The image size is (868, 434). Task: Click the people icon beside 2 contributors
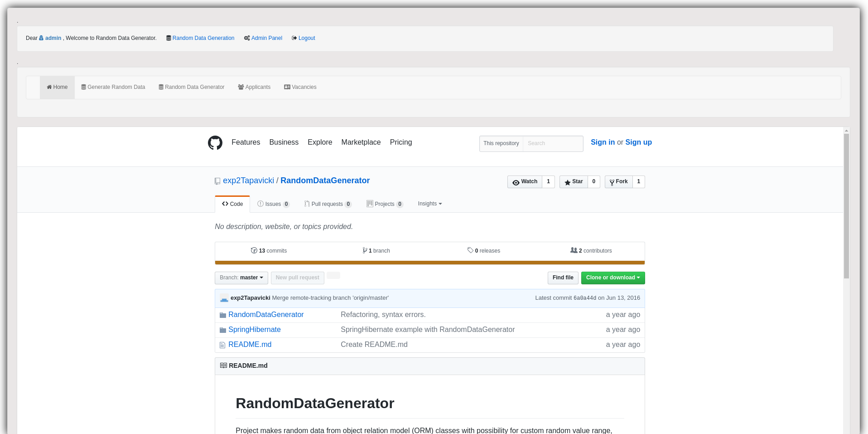click(574, 250)
